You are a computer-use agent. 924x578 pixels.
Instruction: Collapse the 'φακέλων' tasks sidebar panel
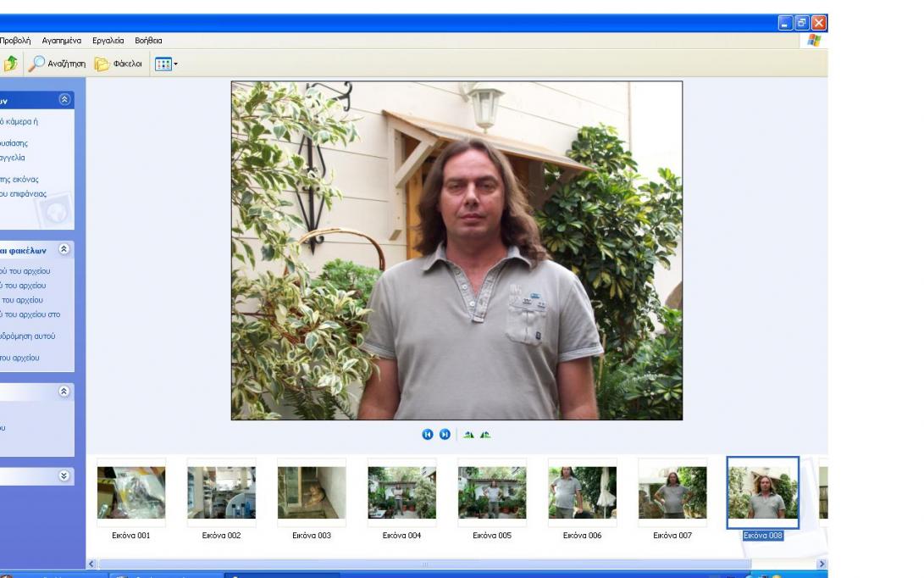tap(65, 250)
